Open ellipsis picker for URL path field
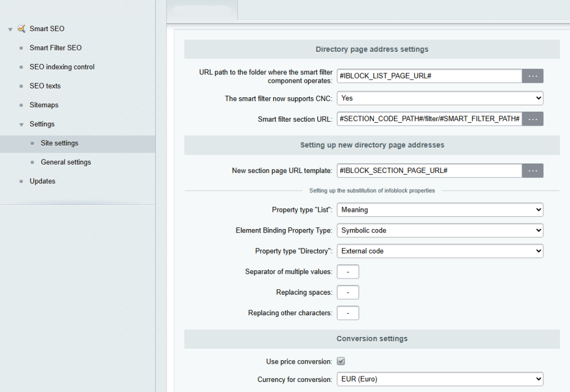 point(533,76)
